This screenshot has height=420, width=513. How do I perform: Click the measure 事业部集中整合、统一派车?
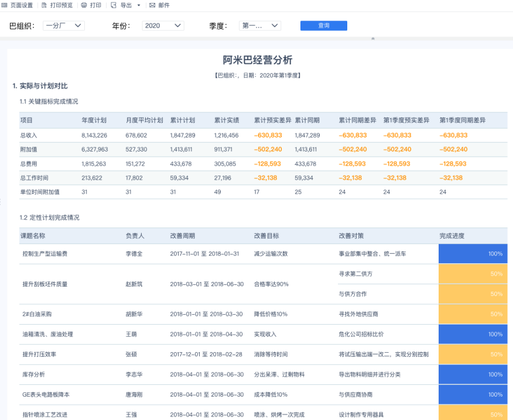(x=372, y=254)
